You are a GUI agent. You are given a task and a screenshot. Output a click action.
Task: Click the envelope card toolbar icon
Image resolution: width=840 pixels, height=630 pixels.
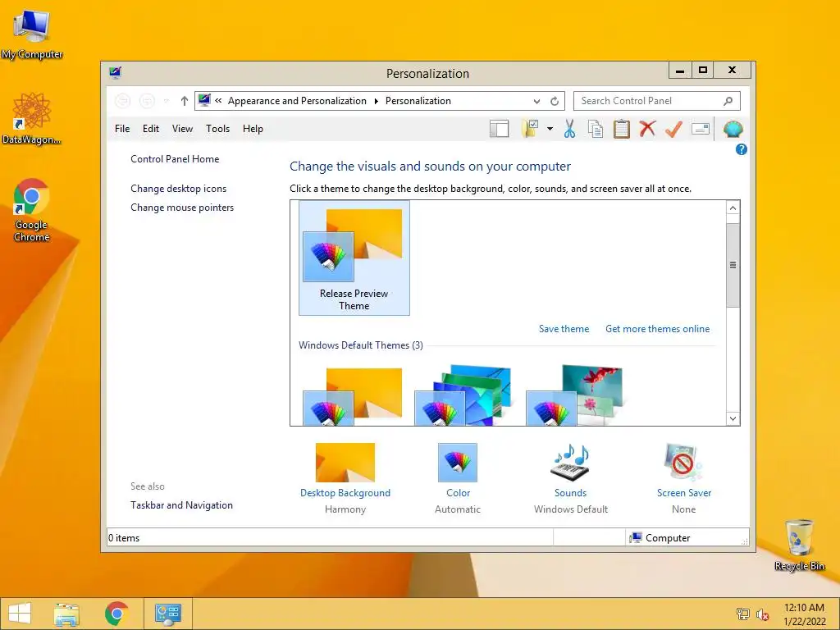pyautogui.click(x=701, y=129)
